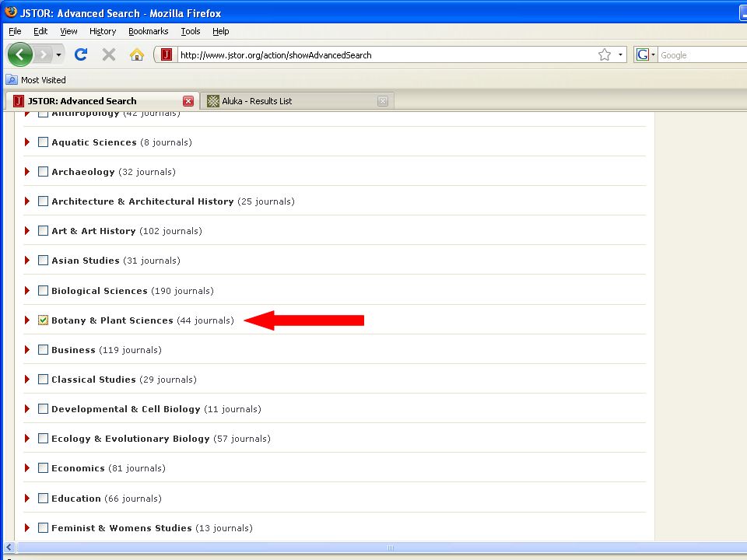The image size is (747, 560).
Task: Close the Aluka - Results List tab
Action: [383, 101]
